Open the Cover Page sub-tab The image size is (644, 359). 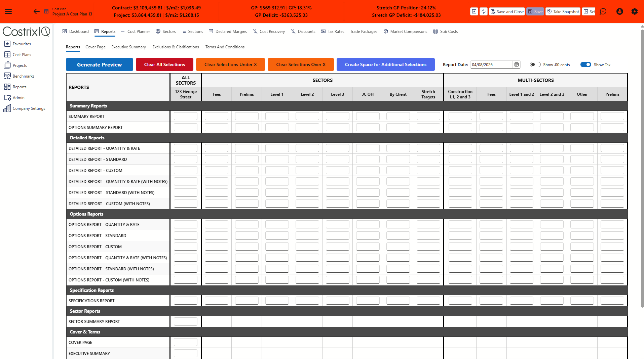[96, 47]
